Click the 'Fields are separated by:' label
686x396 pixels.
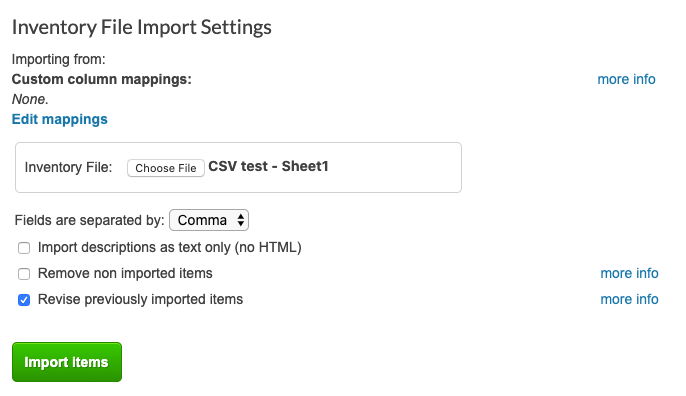(x=89, y=220)
